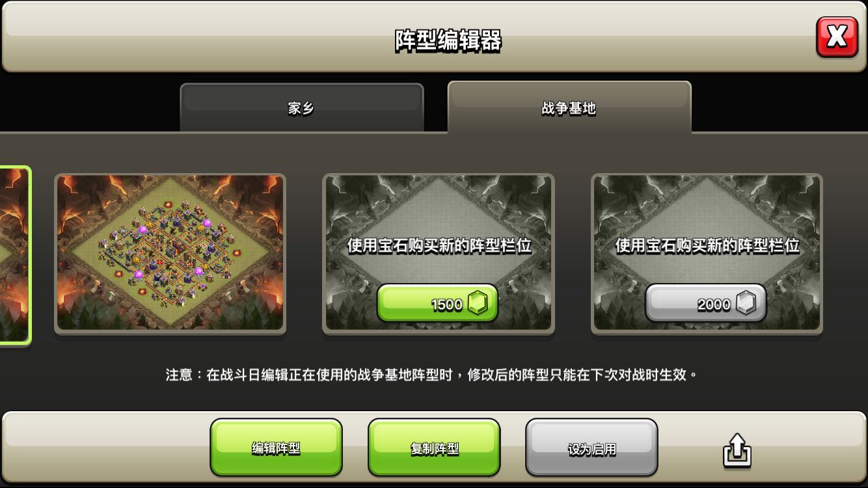The height and width of the screenshot is (488, 868).
Task: Click the grey gem icon beside 2000
Action: point(746,303)
